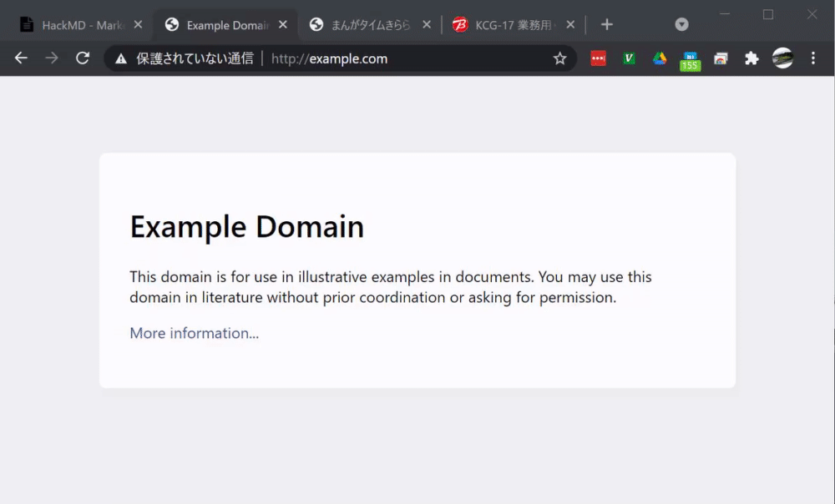Image resolution: width=835 pixels, height=504 pixels.
Task: Open a new tab with the plus button
Action: pos(607,24)
